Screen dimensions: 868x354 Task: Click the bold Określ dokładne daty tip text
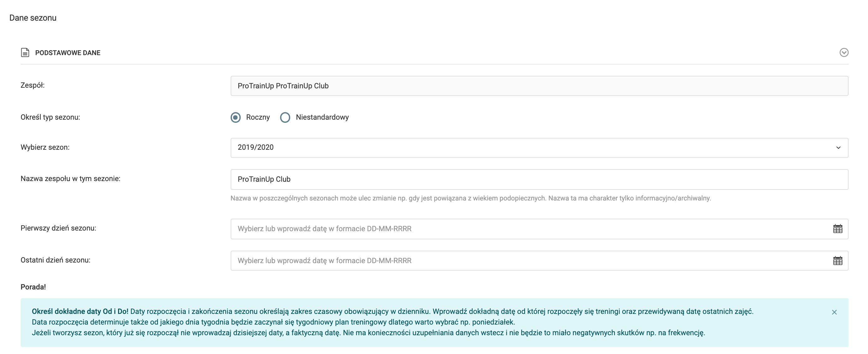(x=80, y=311)
